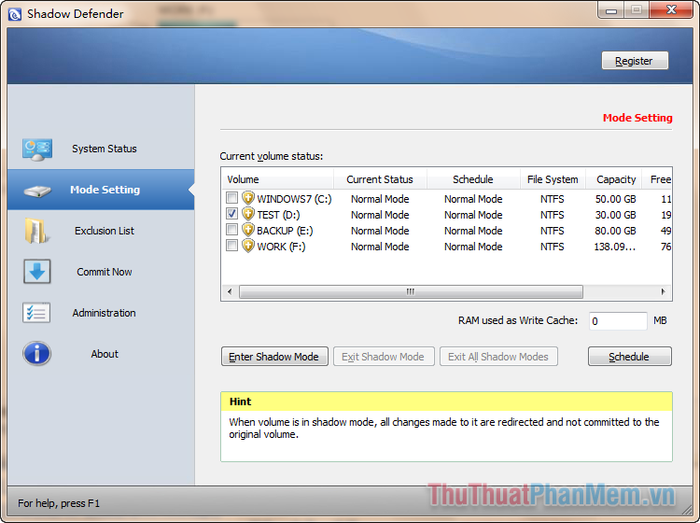Open the Mode Setting section
This screenshot has width=700, height=523.
tap(101, 190)
